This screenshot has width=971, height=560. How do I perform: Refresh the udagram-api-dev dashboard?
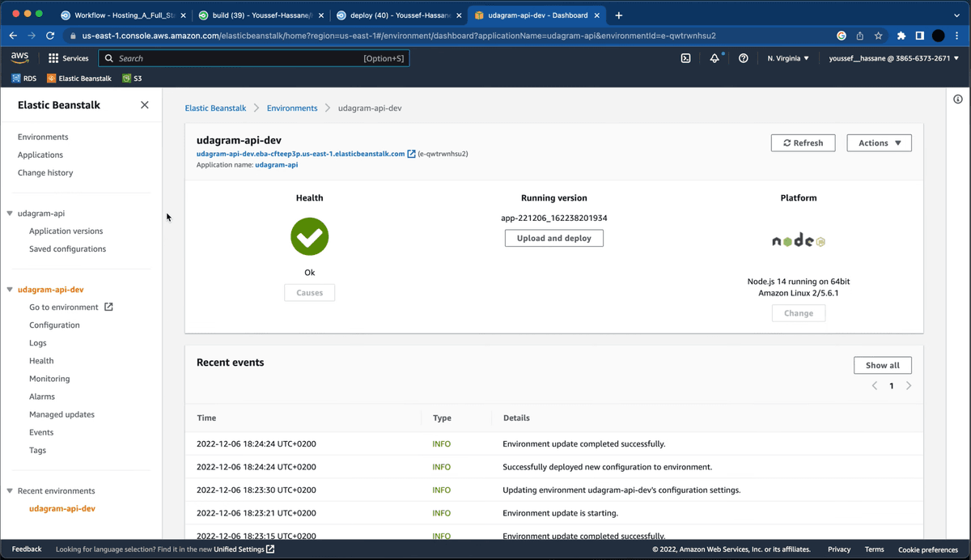point(803,142)
